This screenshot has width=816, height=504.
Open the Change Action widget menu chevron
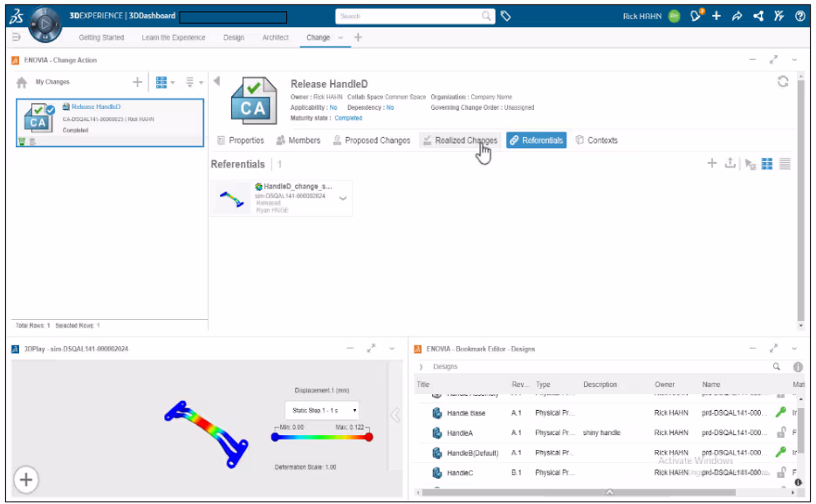795,60
